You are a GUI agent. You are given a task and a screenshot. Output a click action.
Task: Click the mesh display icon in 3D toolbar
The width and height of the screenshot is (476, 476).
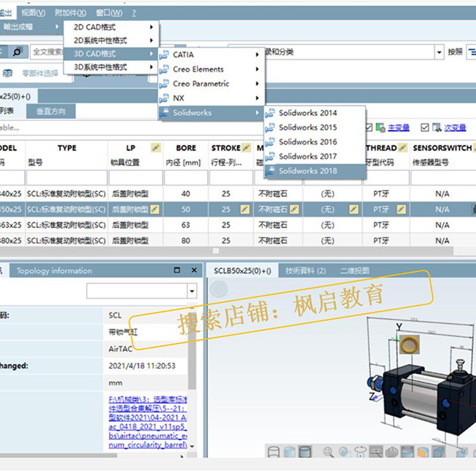pos(392,452)
